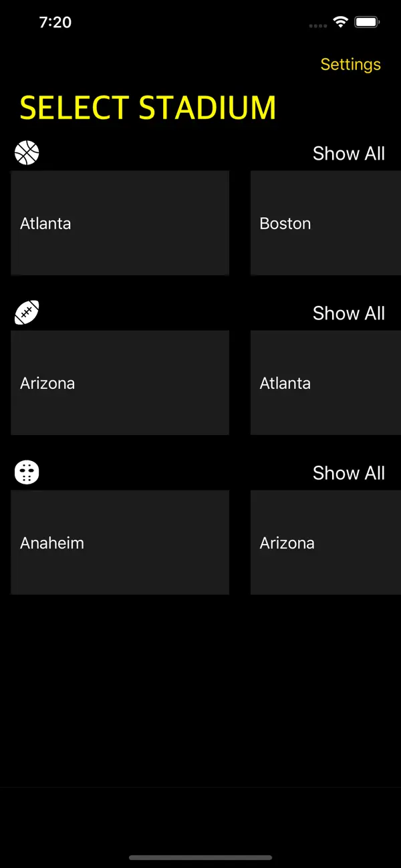Tap the SELECT STADIUM heading
Viewport: 401px width, 868px height.
tap(148, 107)
